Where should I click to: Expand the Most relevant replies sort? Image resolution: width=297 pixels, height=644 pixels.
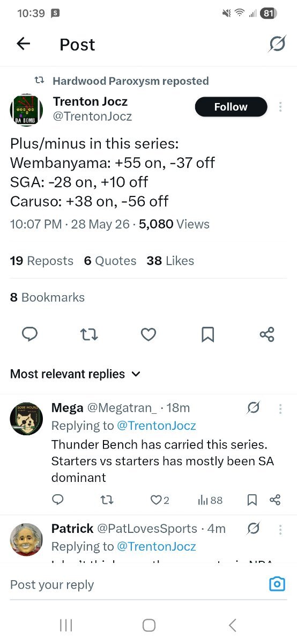click(76, 374)
